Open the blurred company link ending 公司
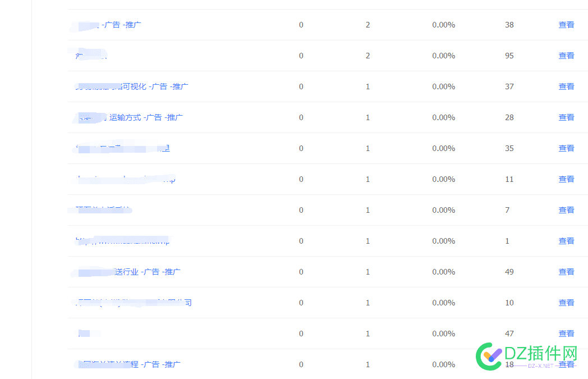Screen dimensions: 588x379 point(134,303)
